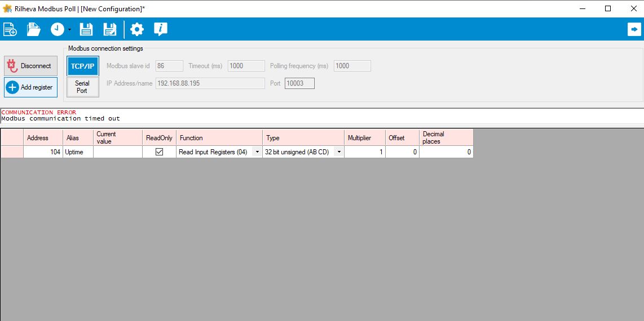Open a configuration from folder
The image size is (644, 321).
tap(34, 29)
